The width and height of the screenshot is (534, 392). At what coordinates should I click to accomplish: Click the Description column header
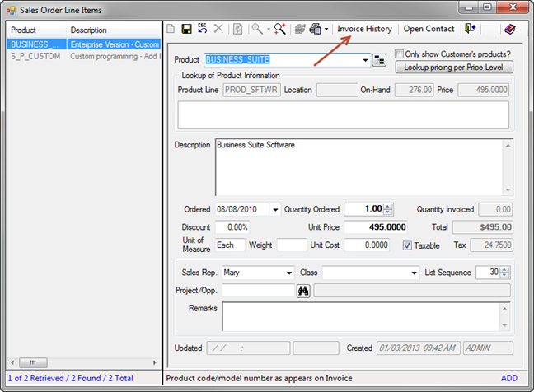pos(114,30)
